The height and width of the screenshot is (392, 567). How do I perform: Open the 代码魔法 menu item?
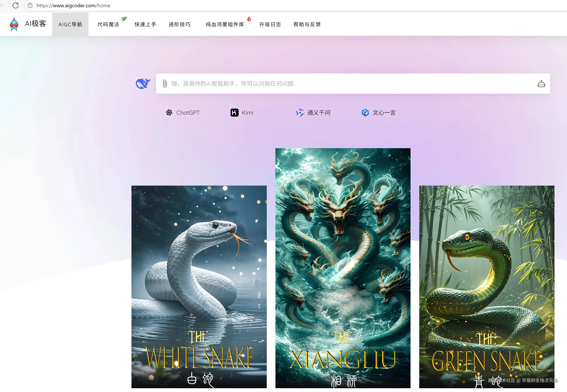pos(108,24)
